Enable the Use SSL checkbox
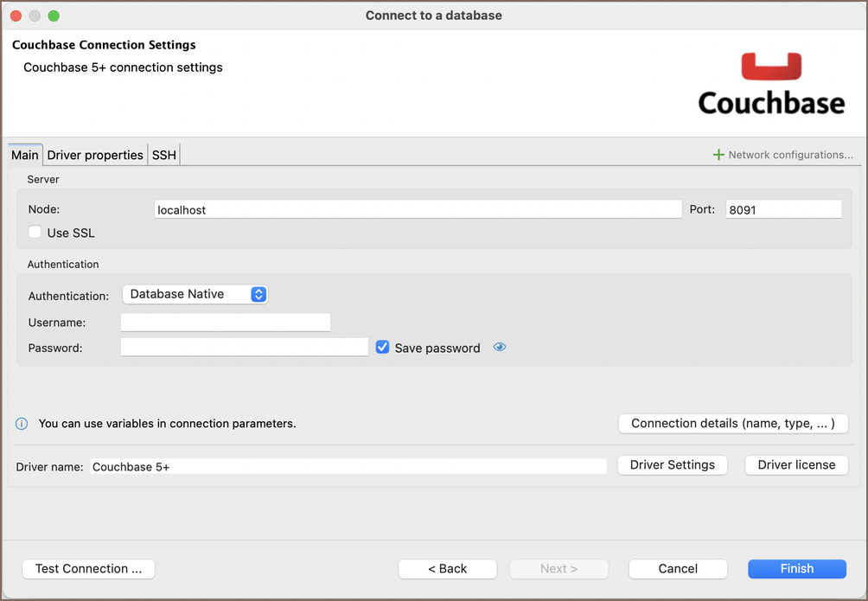Screen dimensions: 868x601 [35, 233]
